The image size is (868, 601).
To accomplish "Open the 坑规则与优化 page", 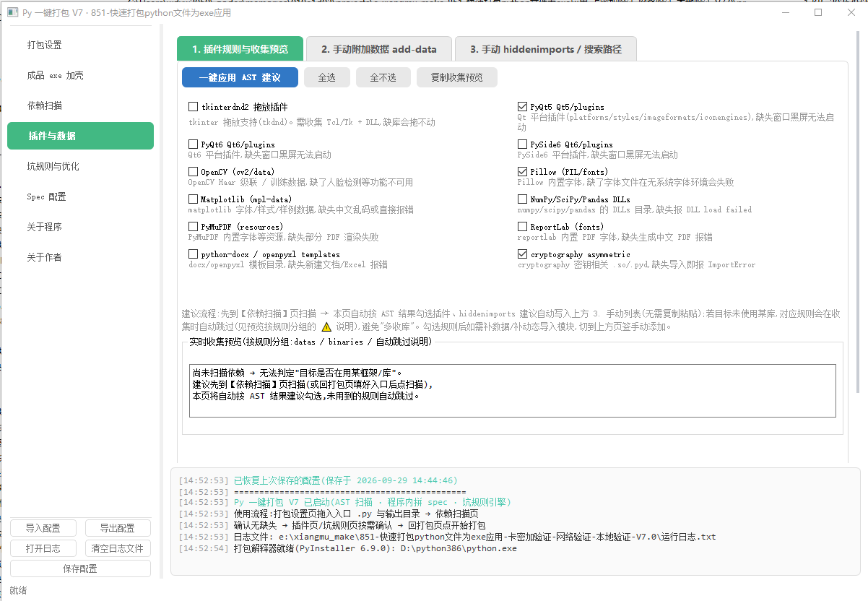I will 80,166.
